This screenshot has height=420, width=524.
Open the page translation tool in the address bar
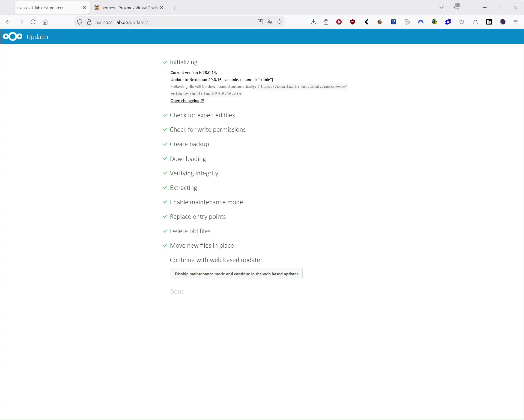[270, 22]
